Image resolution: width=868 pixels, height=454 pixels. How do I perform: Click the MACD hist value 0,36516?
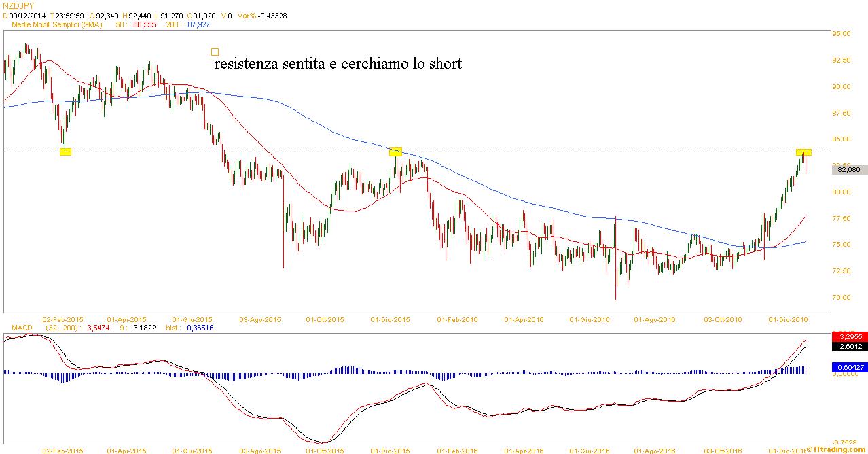click(x=200, y=328)
